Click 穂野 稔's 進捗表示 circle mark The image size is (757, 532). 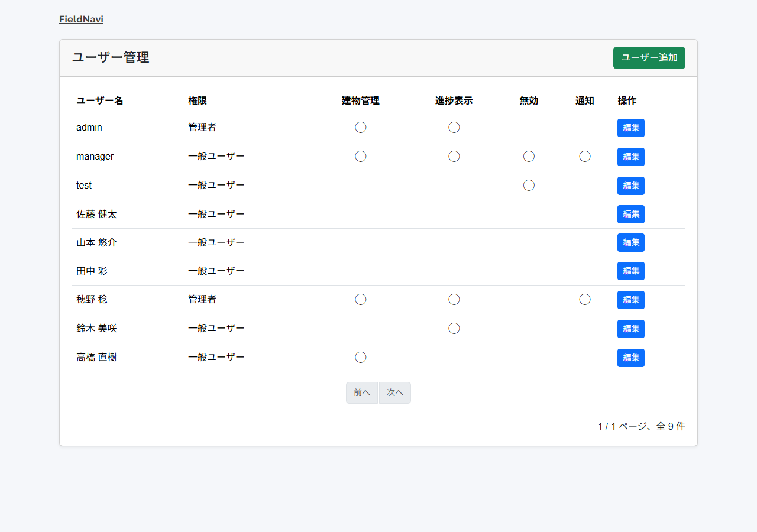pyautogui.click(x=454, y=299)
